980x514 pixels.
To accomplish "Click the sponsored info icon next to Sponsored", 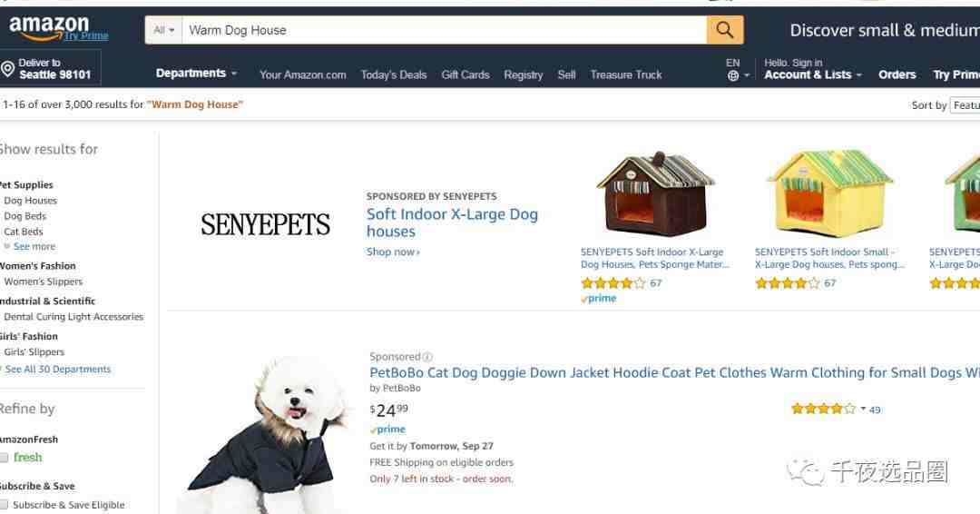I will pos(427,357).
